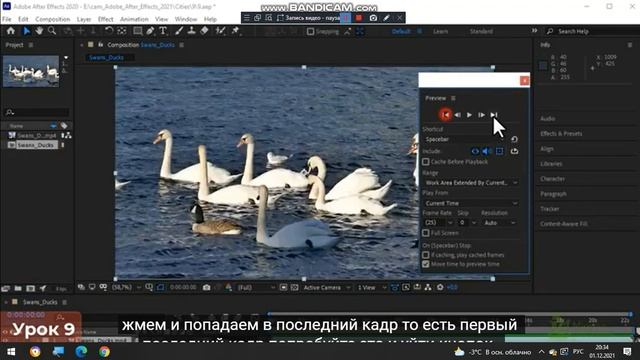Click the project thumbnail of swans
640x360 pixels.
tap(31, 71)
